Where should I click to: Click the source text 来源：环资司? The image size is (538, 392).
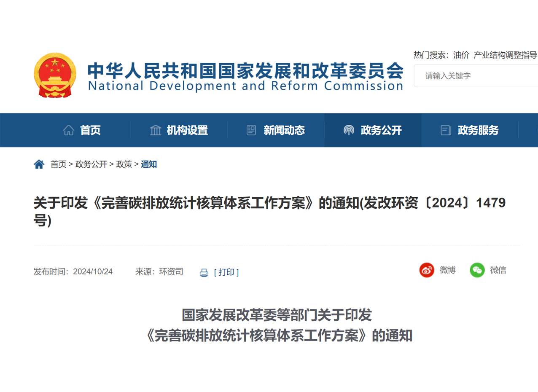point(159,271)
